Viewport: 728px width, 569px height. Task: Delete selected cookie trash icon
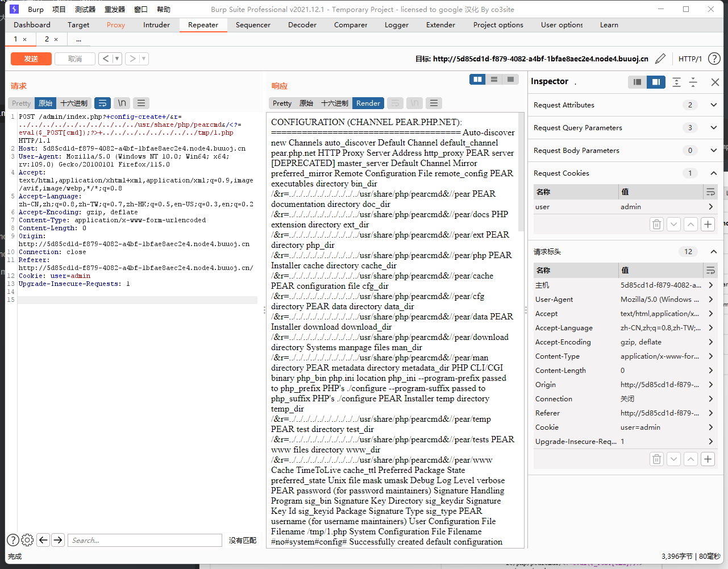pyautogui.click(x=656, y=224)
